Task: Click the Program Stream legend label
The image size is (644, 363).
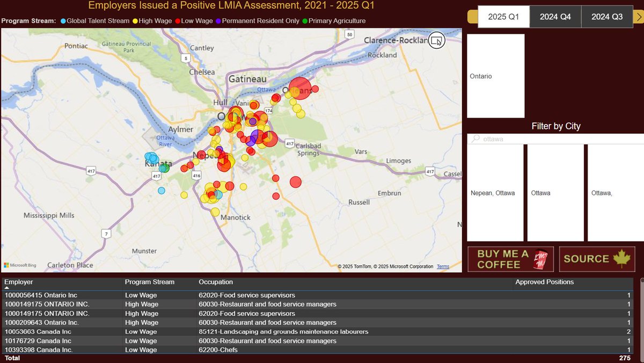Action: click(x=29, y=21)
